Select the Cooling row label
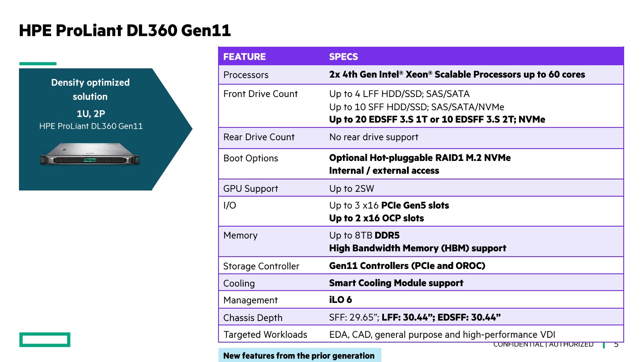Screen dimensions: 644x362 239,284
